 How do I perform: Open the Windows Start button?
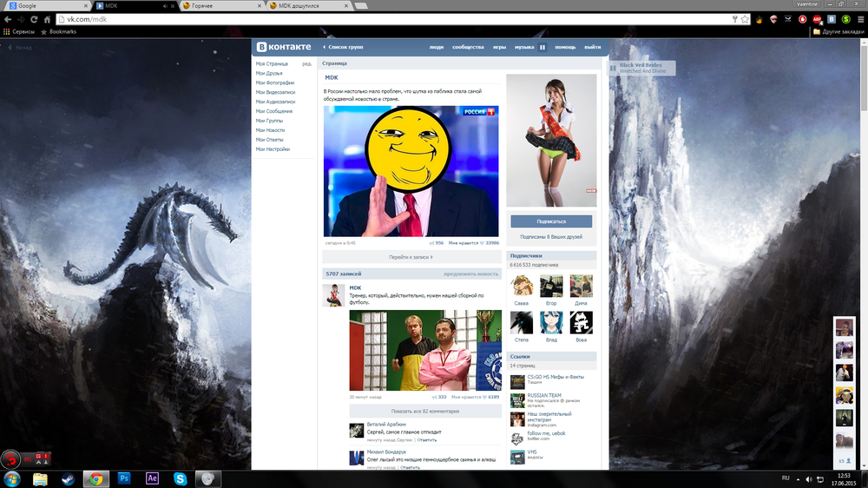[x=11, y=478]
